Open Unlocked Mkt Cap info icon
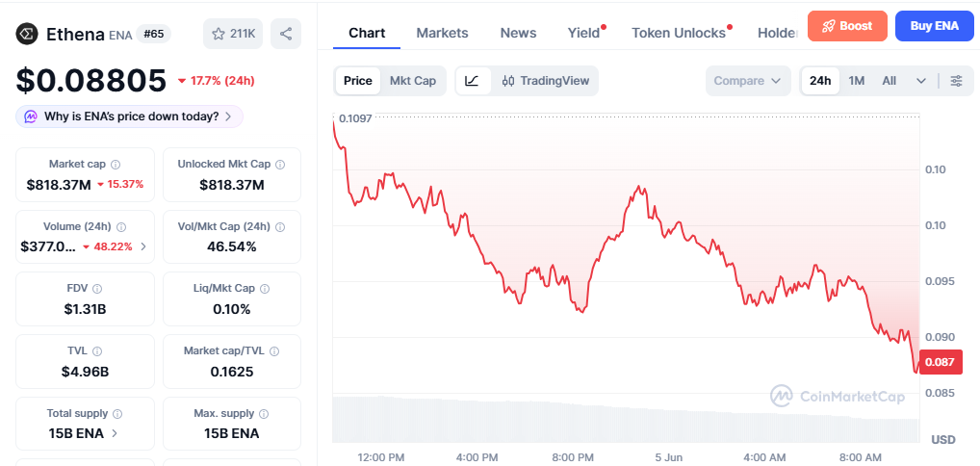The image size is (980, 466). [281, 165]
